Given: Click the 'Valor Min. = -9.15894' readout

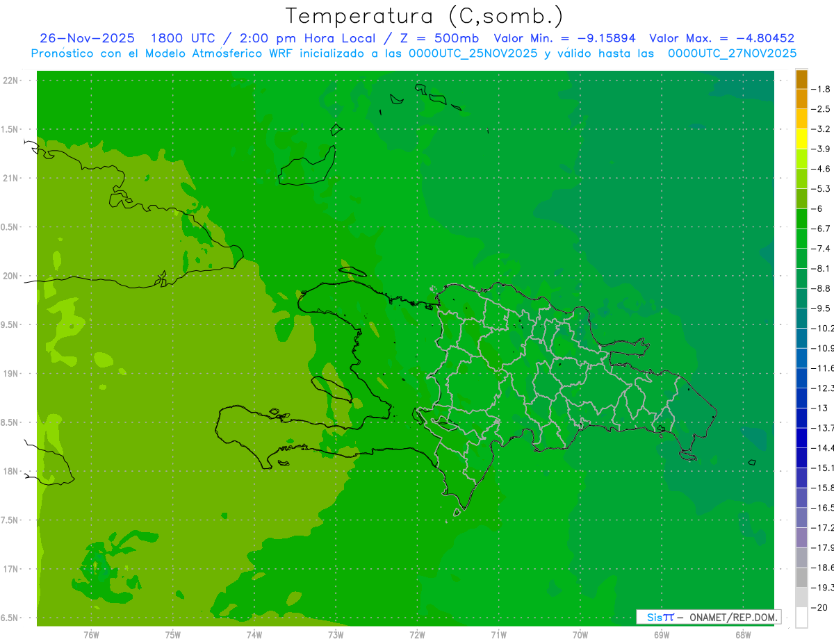Looking at the screenshot, I should pos(564,38).
